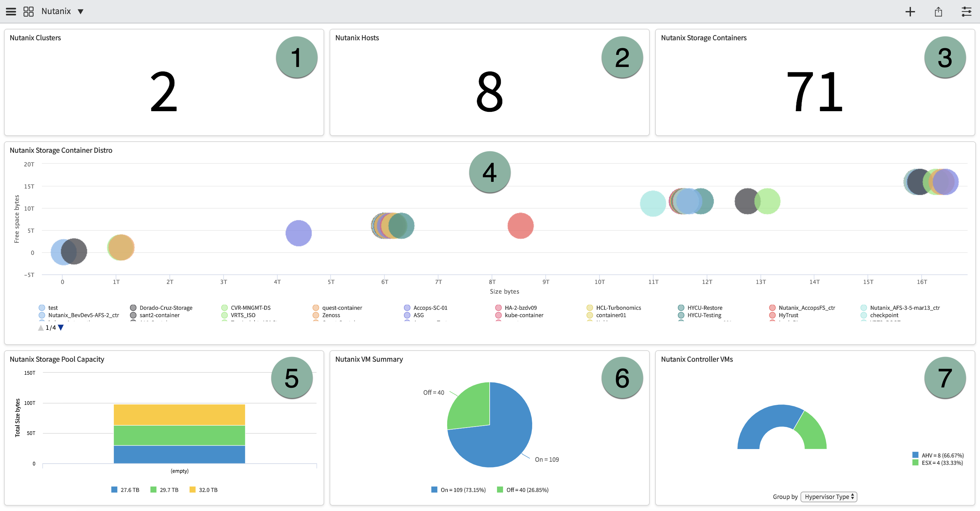Toggle ASG legend entry
The height and width of the screenshot is (511, 980).
pos(414,315)
